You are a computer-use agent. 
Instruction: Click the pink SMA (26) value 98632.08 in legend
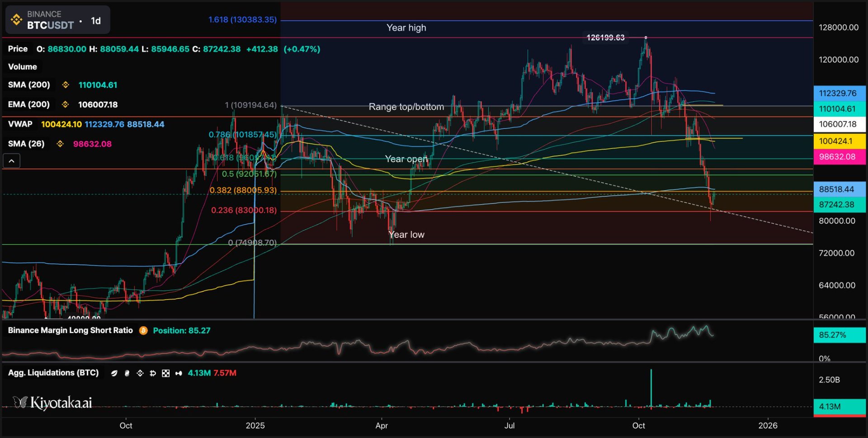pyautogui.click(x=92, y=144)
